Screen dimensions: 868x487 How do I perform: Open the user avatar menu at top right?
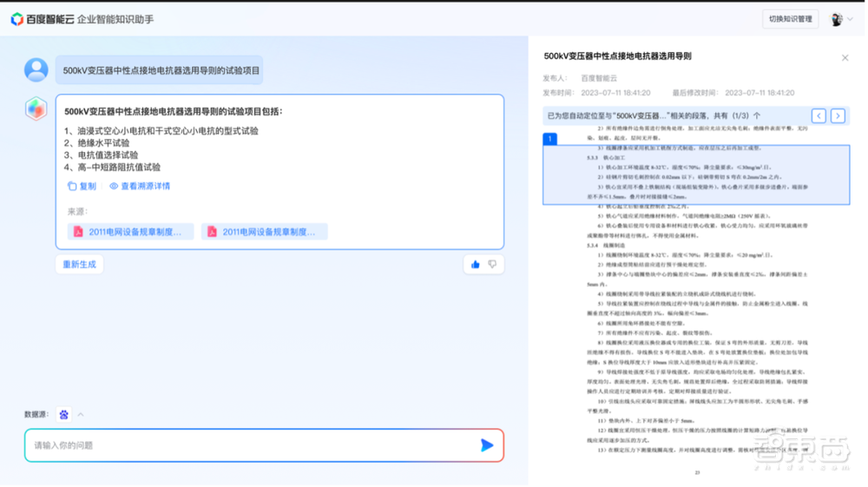(x=838, y=19)
